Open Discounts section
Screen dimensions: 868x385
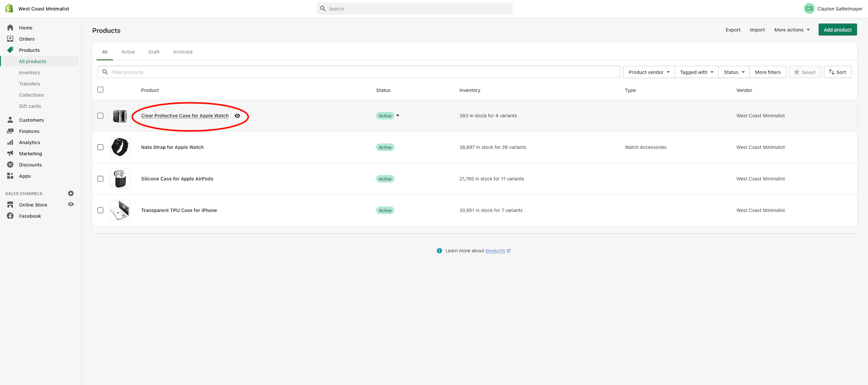click(x=30, y=164)
